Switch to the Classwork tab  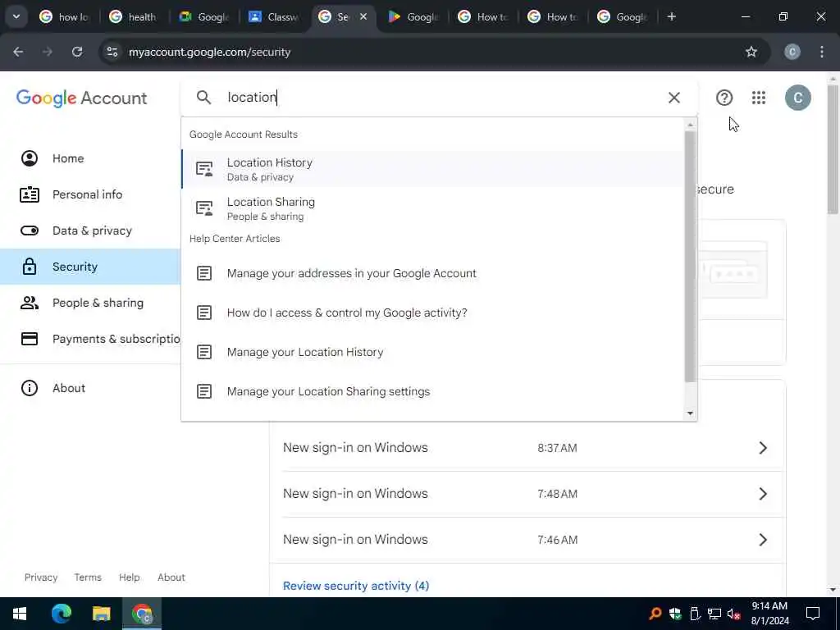[273, 16]
